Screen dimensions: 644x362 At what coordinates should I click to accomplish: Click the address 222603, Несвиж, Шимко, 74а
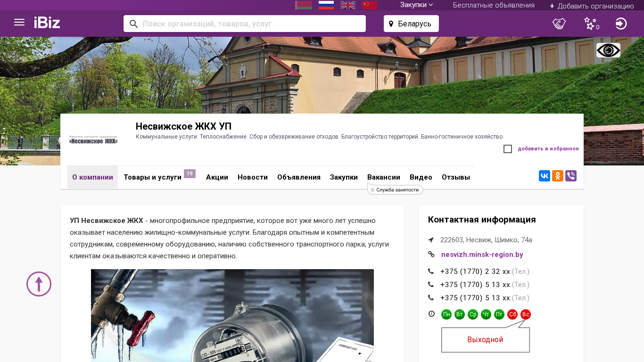(x=486, y=240)
